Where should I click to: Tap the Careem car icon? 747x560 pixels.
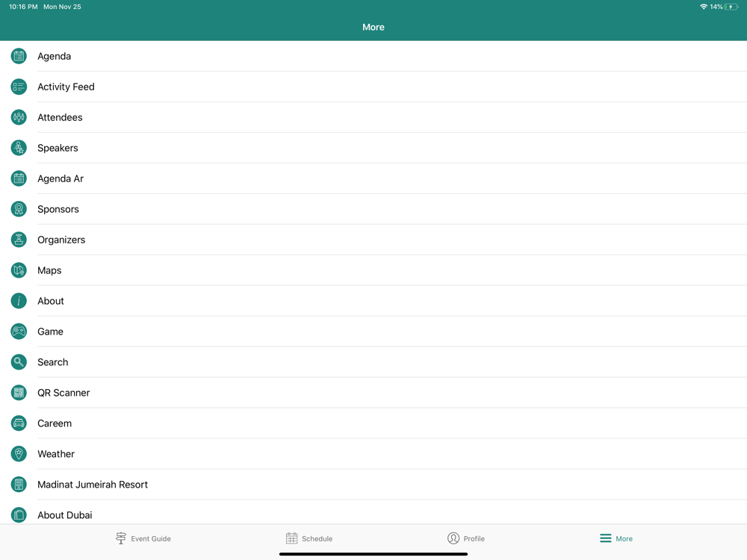point(19,423)
